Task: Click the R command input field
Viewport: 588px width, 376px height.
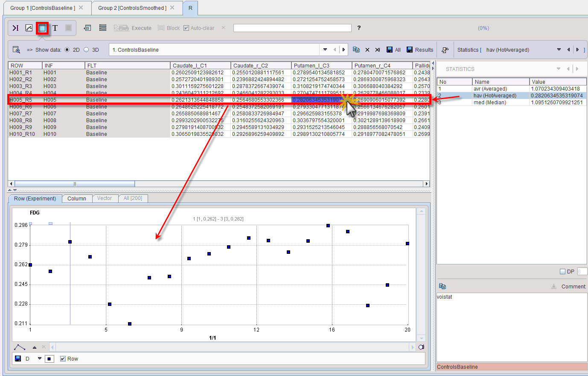Action: click(292, 28)
